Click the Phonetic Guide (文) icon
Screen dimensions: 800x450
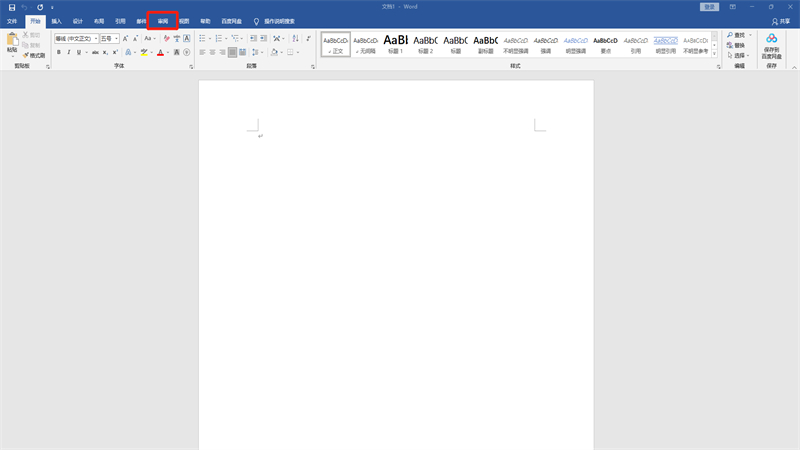coord(177,38)
